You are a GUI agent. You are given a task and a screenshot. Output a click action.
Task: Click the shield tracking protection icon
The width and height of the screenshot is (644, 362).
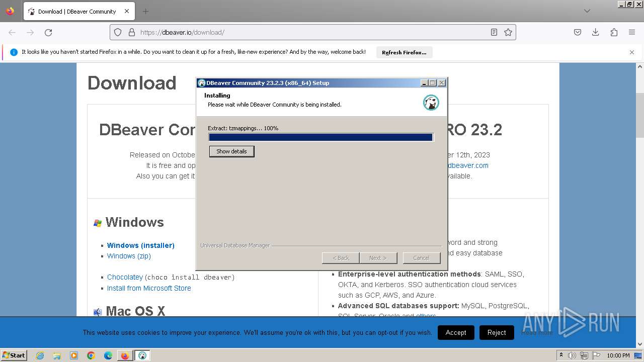coord(118,32)
